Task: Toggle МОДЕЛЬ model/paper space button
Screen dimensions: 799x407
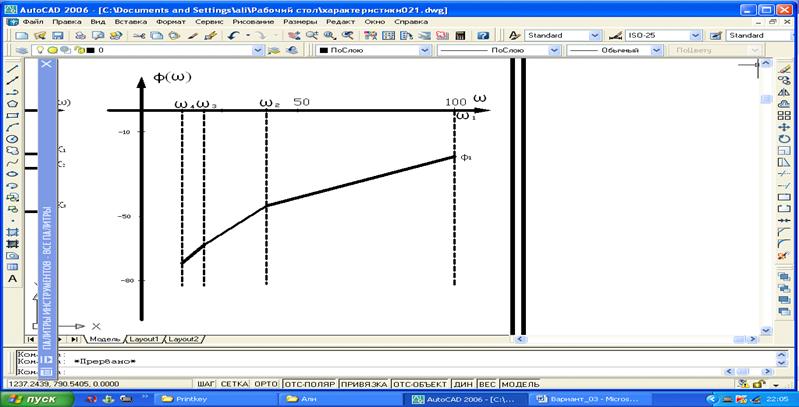Action: (519, 384)
